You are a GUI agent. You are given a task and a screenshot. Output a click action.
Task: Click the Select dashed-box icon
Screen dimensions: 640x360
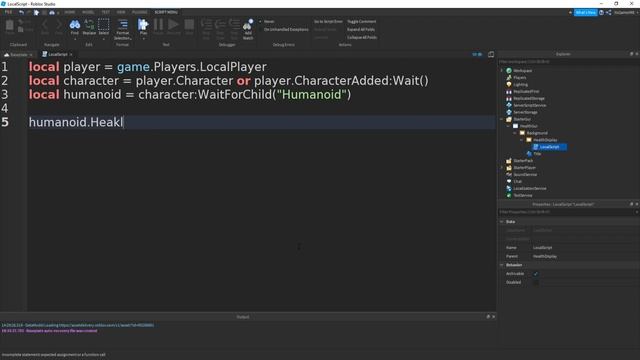[x=104, y=24]
